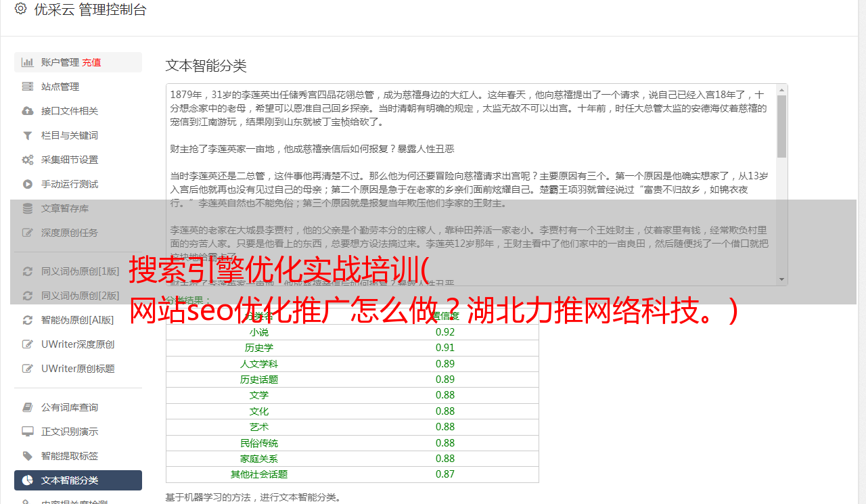This screenshot has height=504, width=866.
Task: Select the filter icon next to 栏目与关键词
Action: pos(28,135)
